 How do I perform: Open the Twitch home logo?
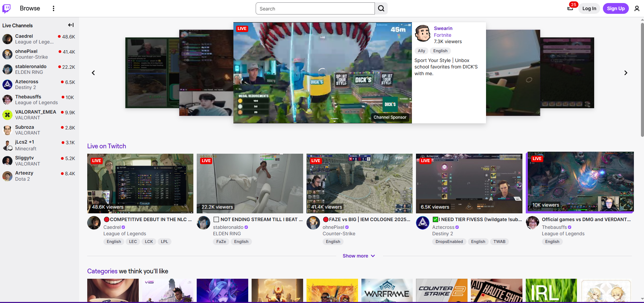click(6, 8)
